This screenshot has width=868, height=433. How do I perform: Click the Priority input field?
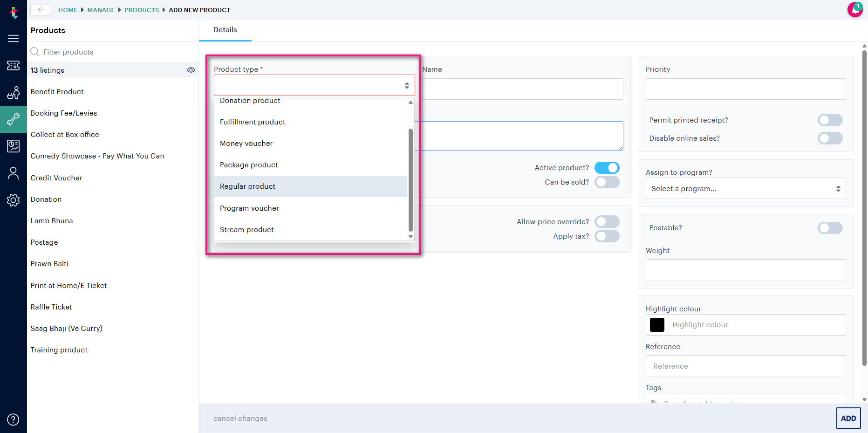coord(745,89)
